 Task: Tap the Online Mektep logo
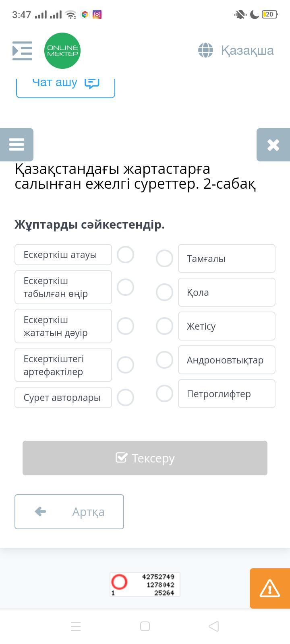coord(62,51)
